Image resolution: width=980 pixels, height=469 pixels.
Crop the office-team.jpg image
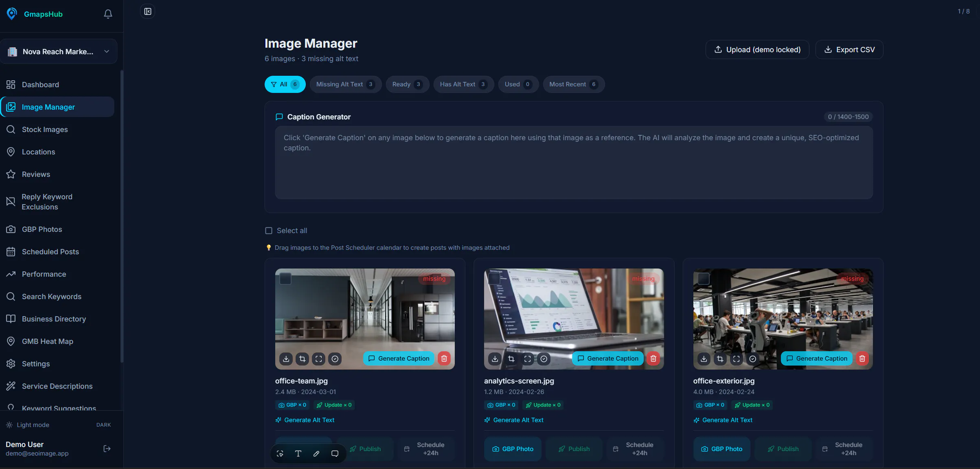pos(303,359)
